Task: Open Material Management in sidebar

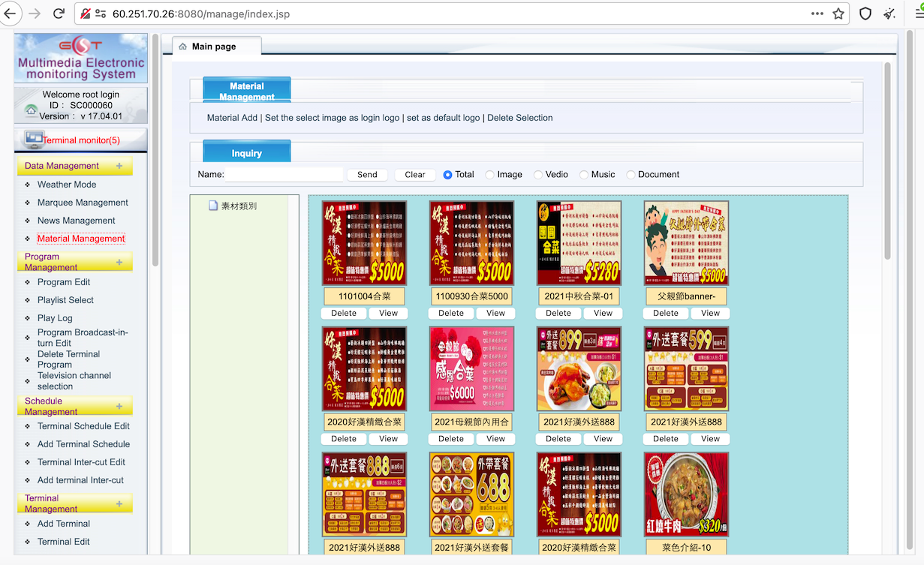Action: coord(81,239)
